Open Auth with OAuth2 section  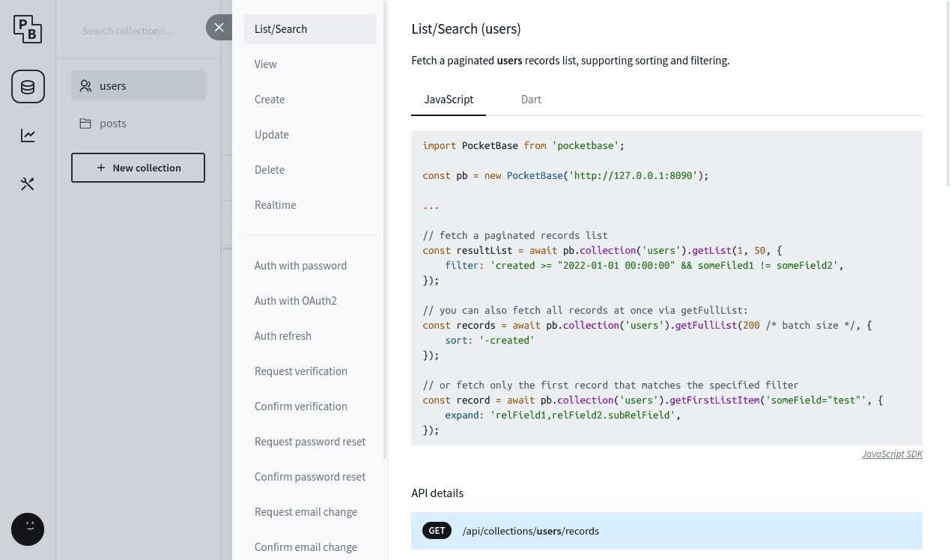click(x=310, y=301)
